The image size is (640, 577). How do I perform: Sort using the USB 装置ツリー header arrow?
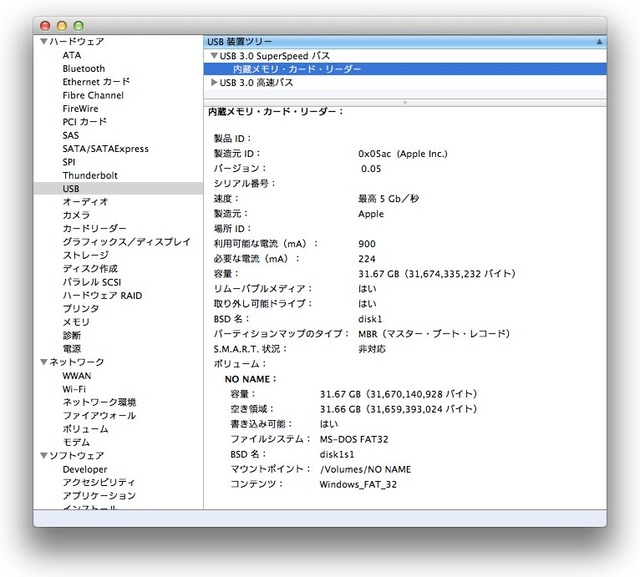coord(599,41)
